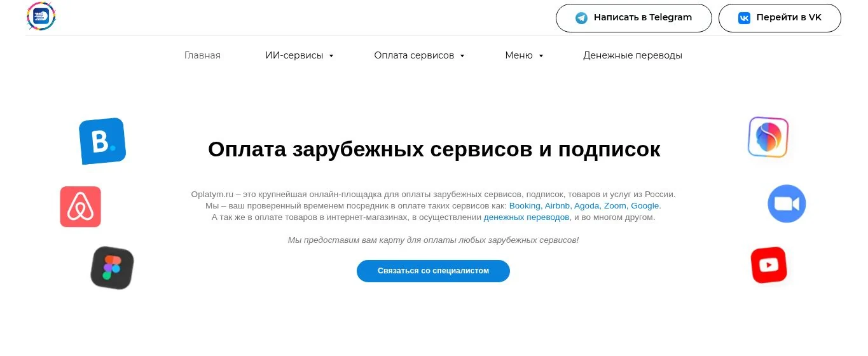Click the Zoom camera icon
The image size is (868, 356).
[787, 204]
